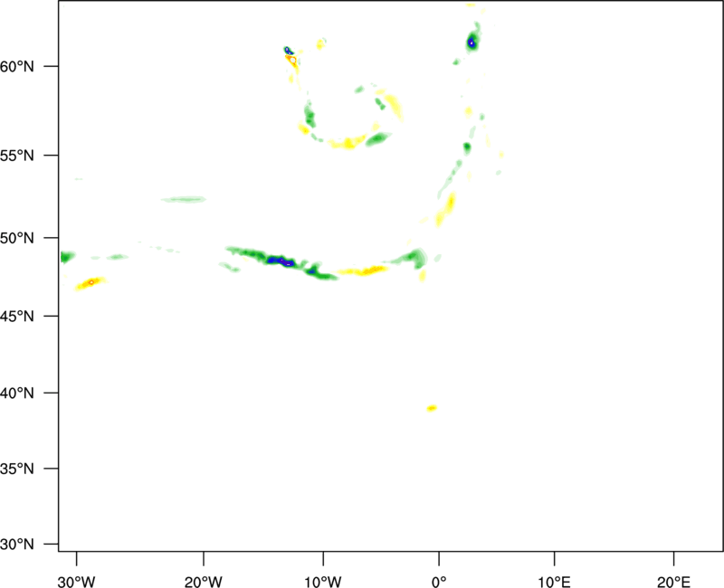Click the 0° longitude label
724x588 pixels.
439,582
